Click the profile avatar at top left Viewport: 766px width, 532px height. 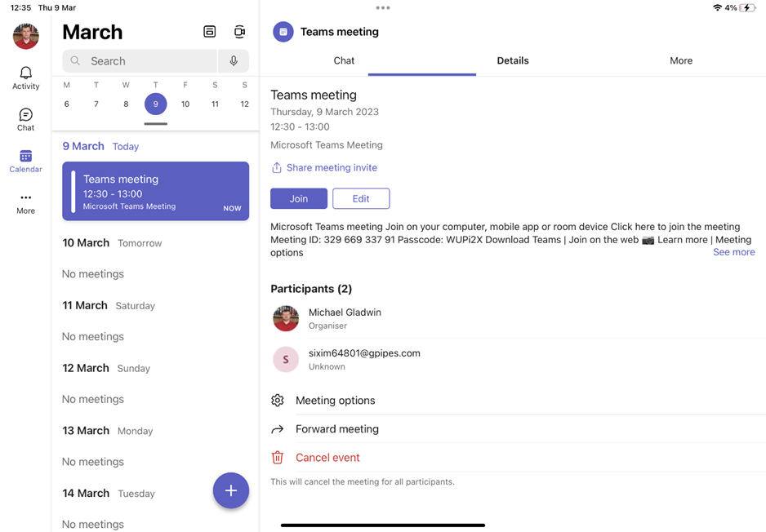[25, 36]
